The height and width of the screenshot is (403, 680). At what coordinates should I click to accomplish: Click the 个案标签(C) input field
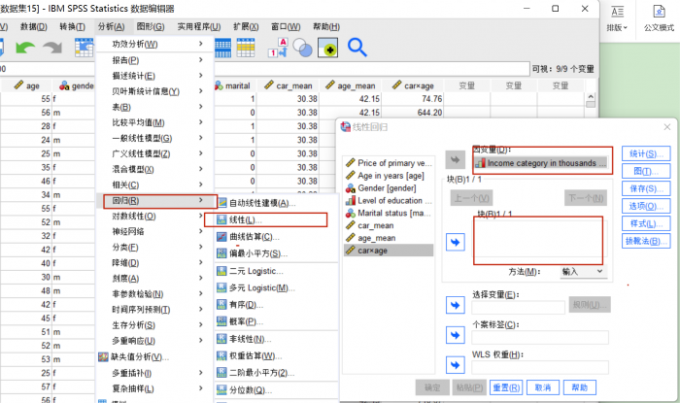[540, 337]
